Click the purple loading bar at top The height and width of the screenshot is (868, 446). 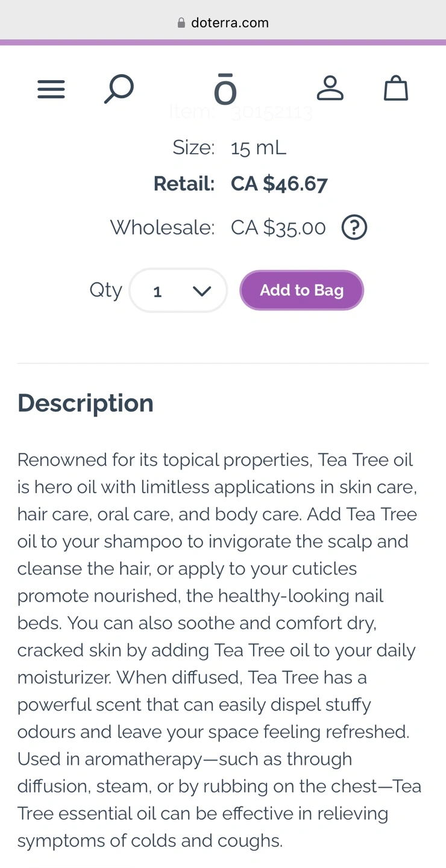[x=223, y=42]
